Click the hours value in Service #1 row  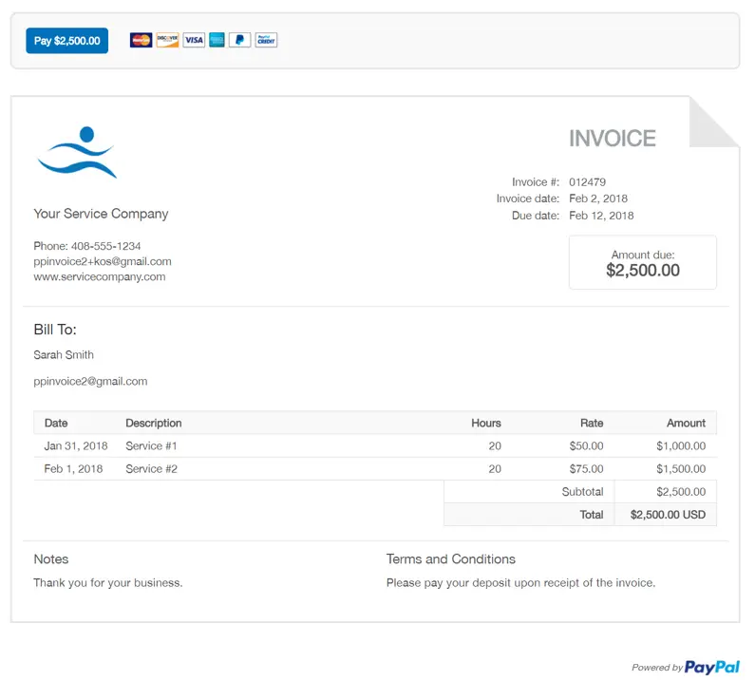click(495, 445)
